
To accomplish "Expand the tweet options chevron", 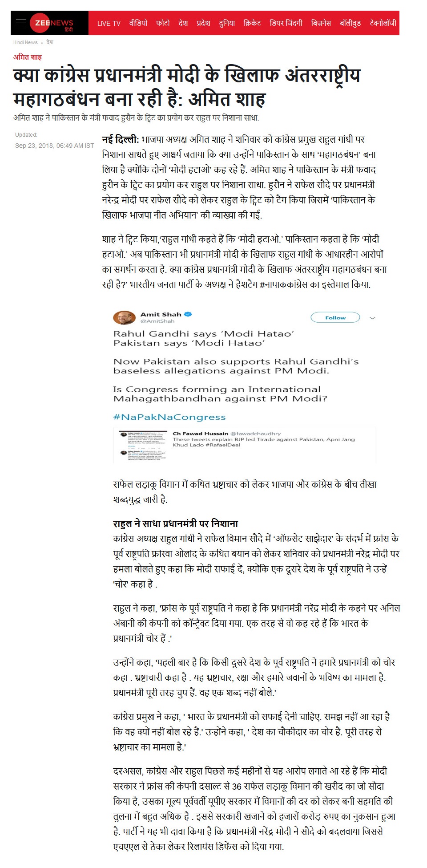I will click(x=373, y=318).
